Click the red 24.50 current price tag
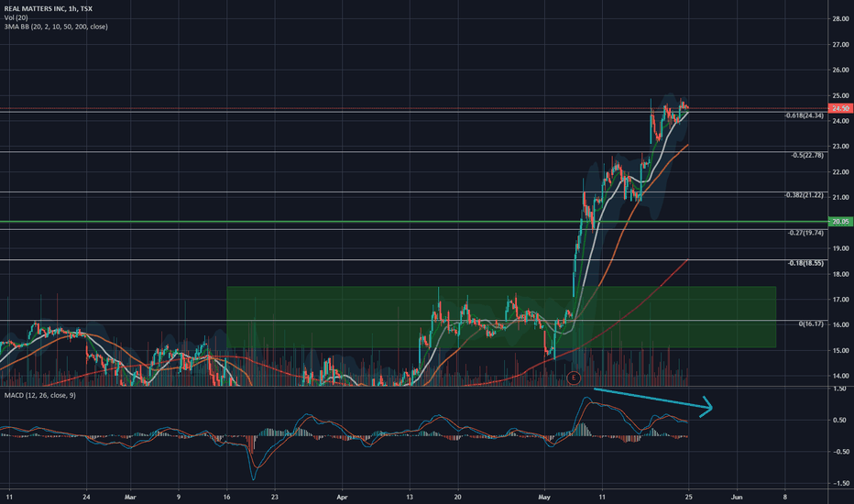Viewport: 854px width, 504px height. tap(840, 108)
